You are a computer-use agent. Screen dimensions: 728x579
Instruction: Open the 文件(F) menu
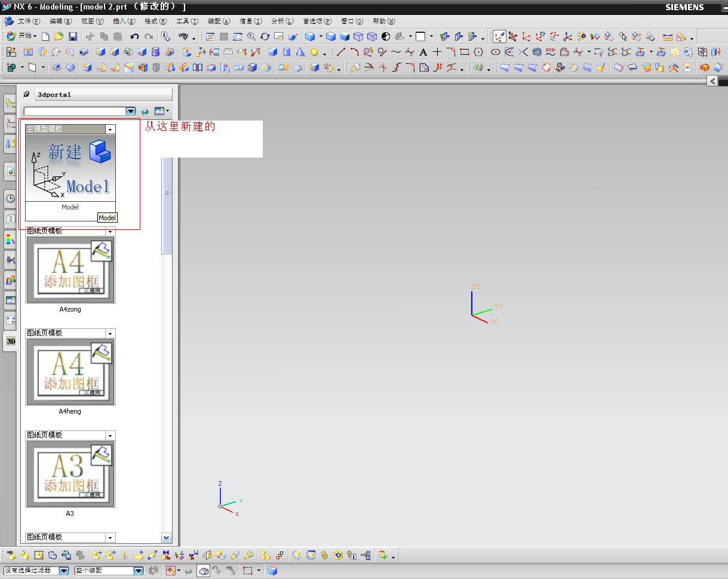pyautogui.click(x=29, y=21)
